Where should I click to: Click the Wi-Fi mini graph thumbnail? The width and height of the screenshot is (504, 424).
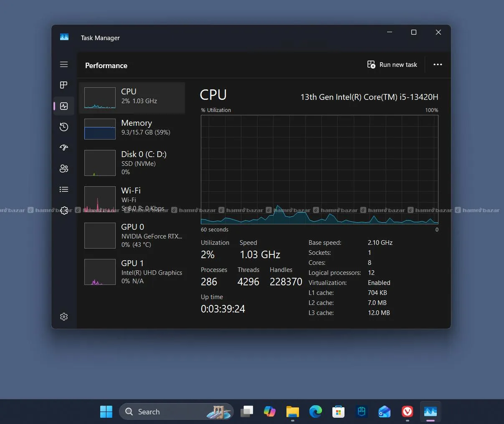coord(100,199)
